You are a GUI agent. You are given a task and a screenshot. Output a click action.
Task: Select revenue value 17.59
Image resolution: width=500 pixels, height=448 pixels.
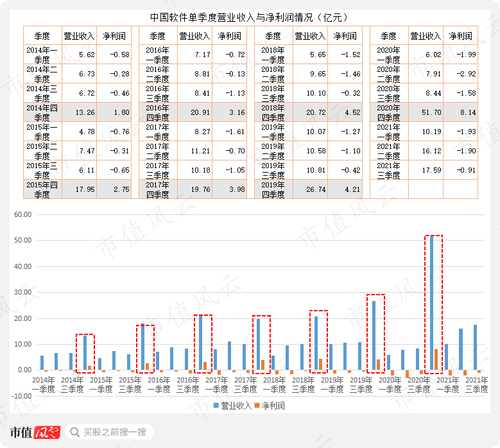tap(431, 170)
